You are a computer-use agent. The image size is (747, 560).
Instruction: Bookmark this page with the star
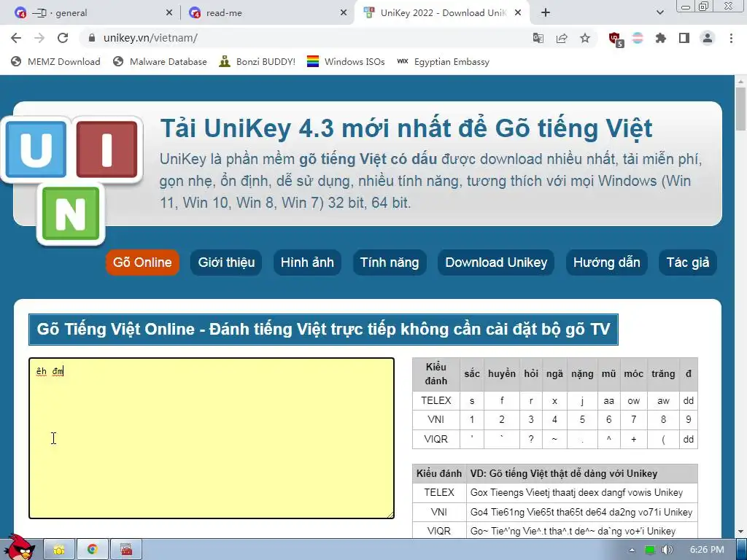click(x=585, y=38)
